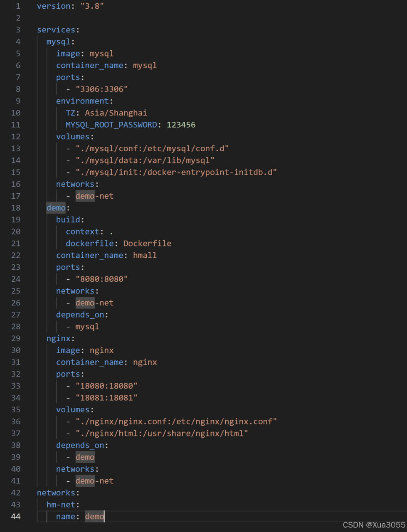Click the Asia/Shanghai timezone value
Screen dimensions: 407x532
click(x=116, y=113)
